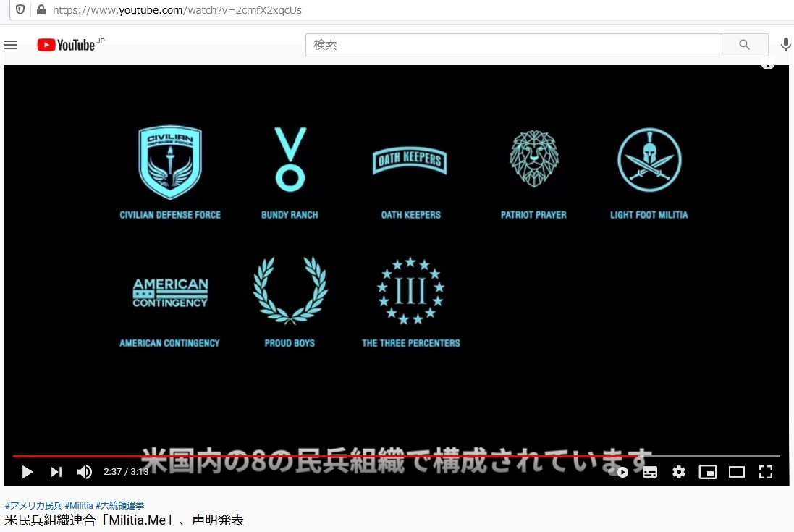Click the Light Foot Militia helmet logo

pyautogui.click(x=650, y=159)
